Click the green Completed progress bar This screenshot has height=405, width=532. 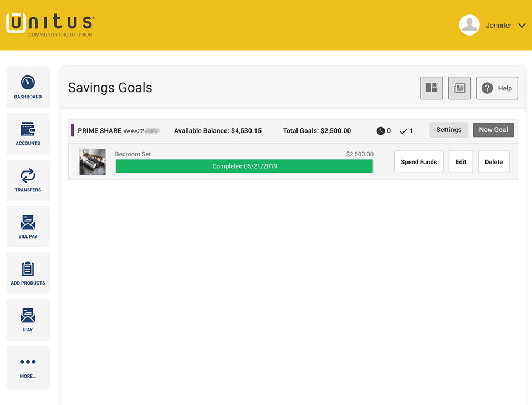(x=244, y=166)
